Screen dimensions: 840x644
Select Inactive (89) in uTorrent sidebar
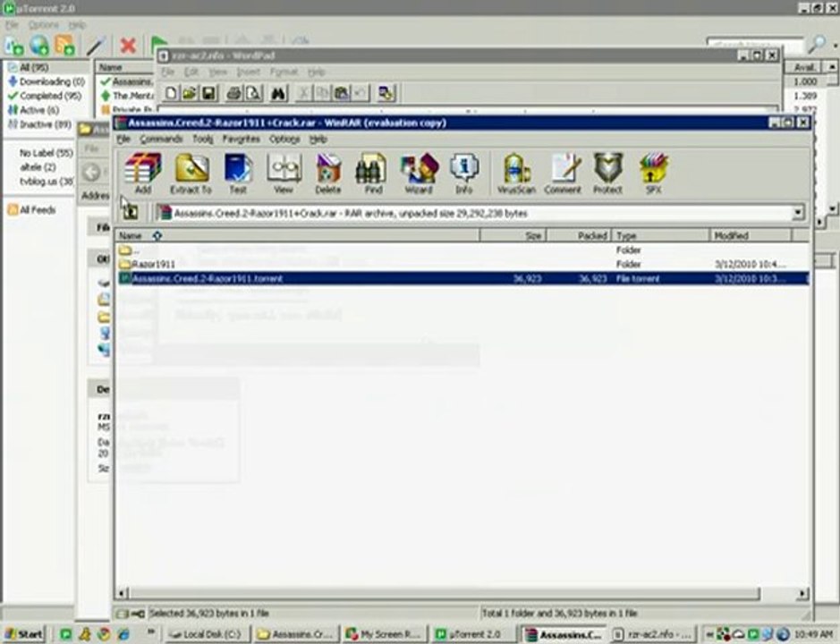point(40,124)
